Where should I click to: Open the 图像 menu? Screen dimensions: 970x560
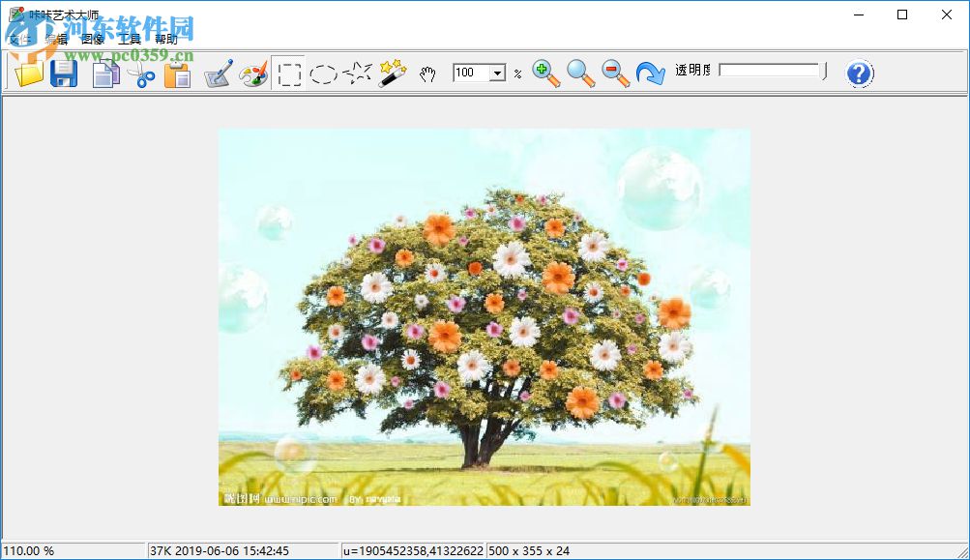click(x=93, y=39)
